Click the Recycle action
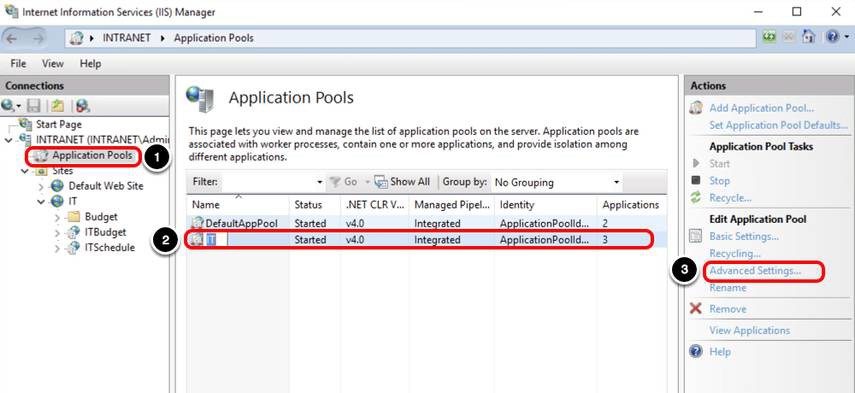This screenshot has width=855, height=393. (730, 198)
